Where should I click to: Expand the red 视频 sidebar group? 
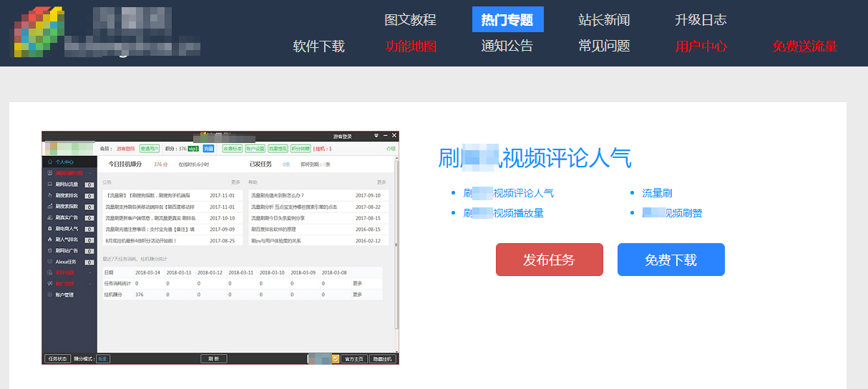90,173
